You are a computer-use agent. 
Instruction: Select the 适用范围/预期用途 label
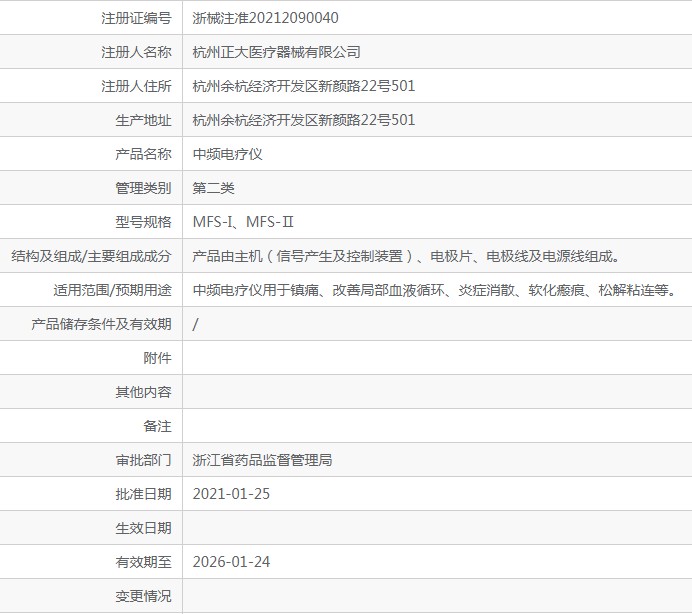pyautogui.click(x=113, y=290)
